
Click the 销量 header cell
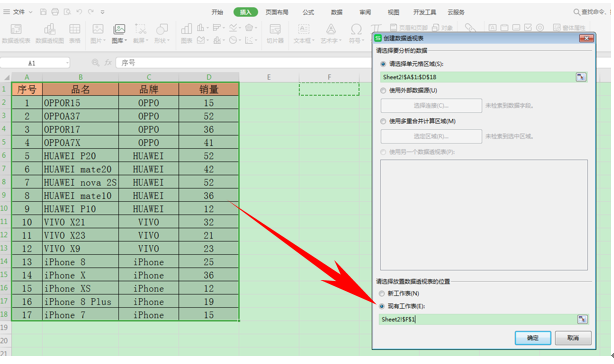(209, 89)
